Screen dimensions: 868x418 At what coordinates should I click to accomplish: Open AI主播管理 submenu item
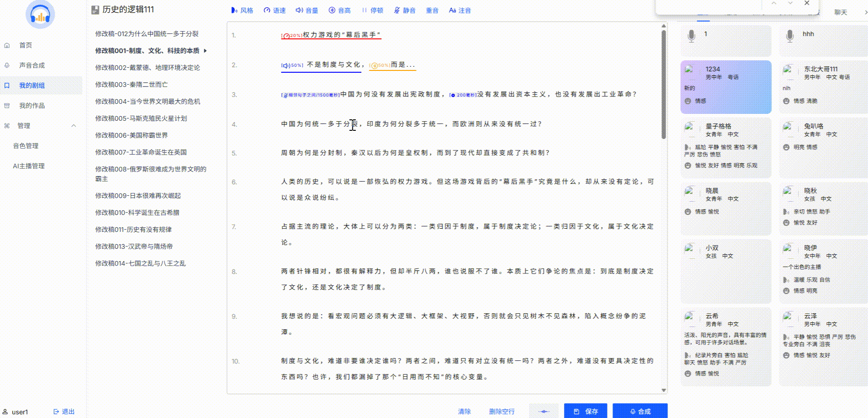coord(29,166)
